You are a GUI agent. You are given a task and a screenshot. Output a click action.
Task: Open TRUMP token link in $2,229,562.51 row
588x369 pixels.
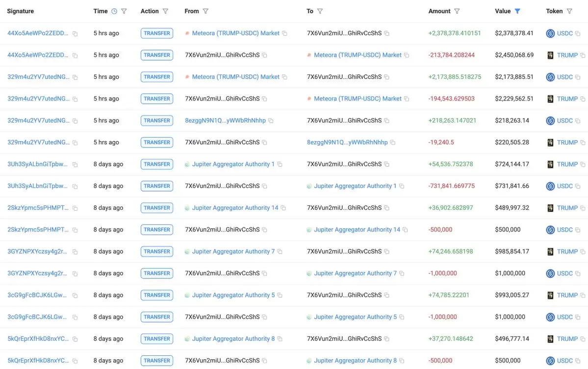pyautogui.click(x=567, y=98)
